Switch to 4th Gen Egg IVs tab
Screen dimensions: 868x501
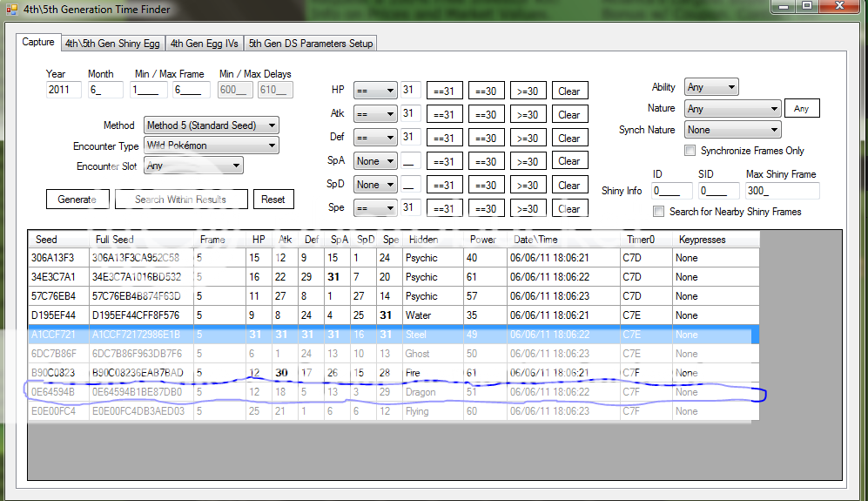pyautogui.click(x=205, y=43)
